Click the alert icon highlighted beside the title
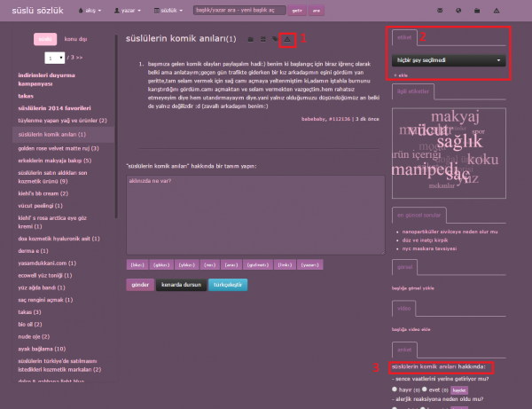Viewport: 532px width, 409px height. tap(286, 39)
